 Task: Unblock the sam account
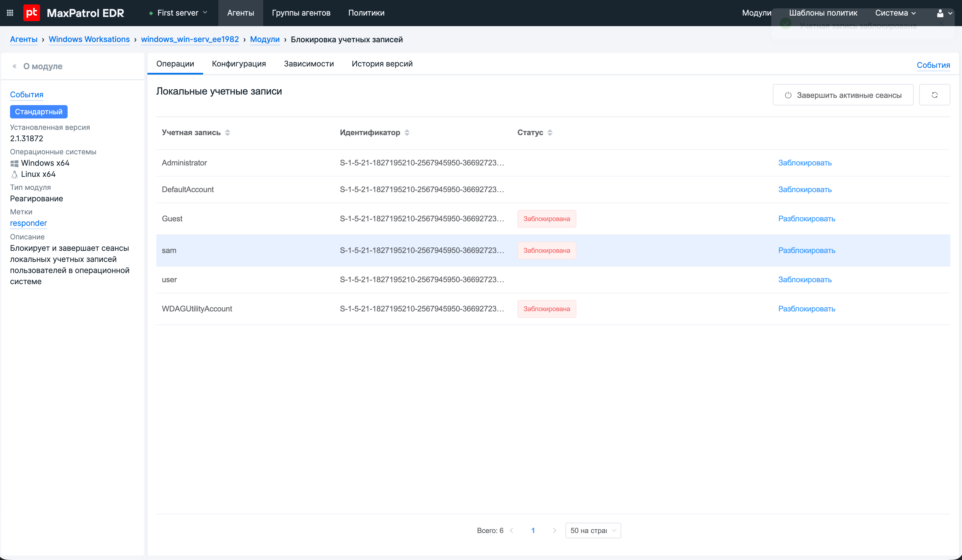(806, 251)
